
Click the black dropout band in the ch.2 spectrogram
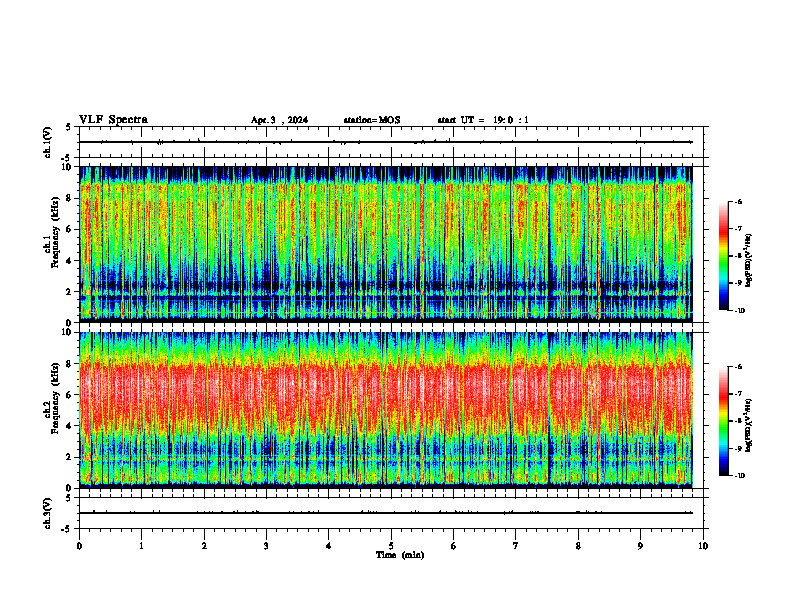coord(549,410)
